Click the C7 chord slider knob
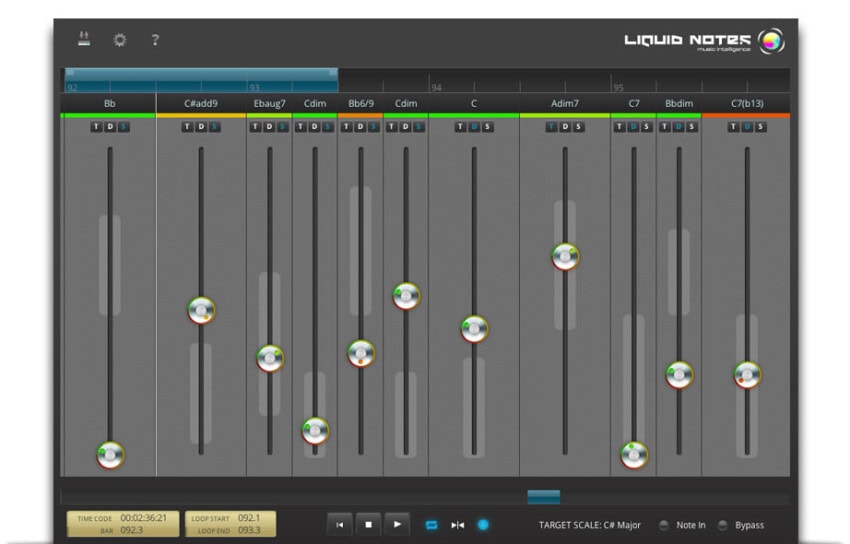Image resolution: width=850 pixels, height=544 pixels. point(634,455)
